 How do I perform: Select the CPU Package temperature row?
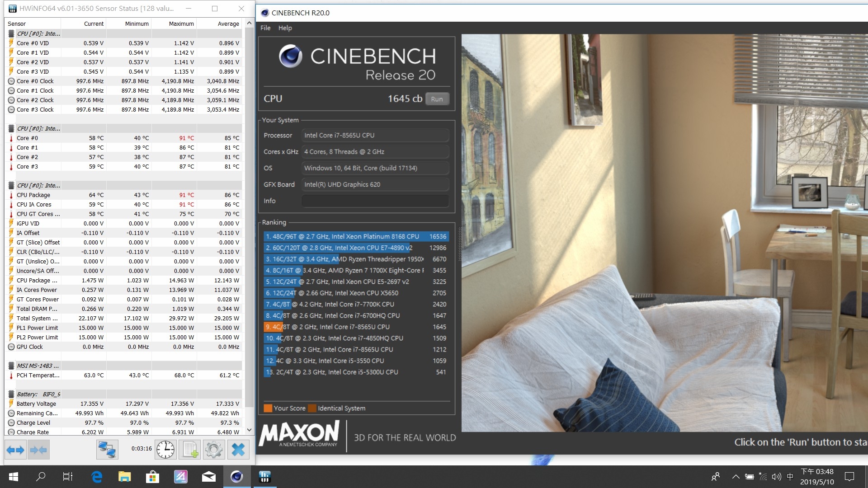(124, 195)
